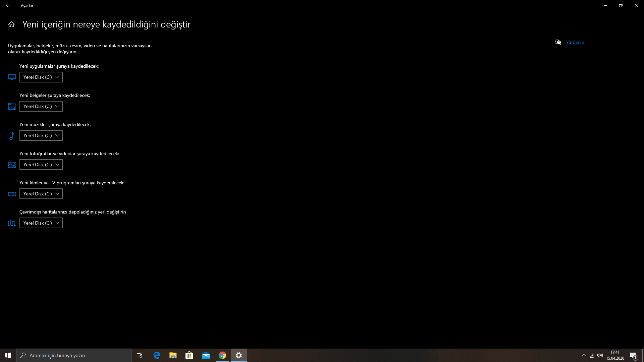
Task: Click the offline maps icon
Action: tap(12, 223)
